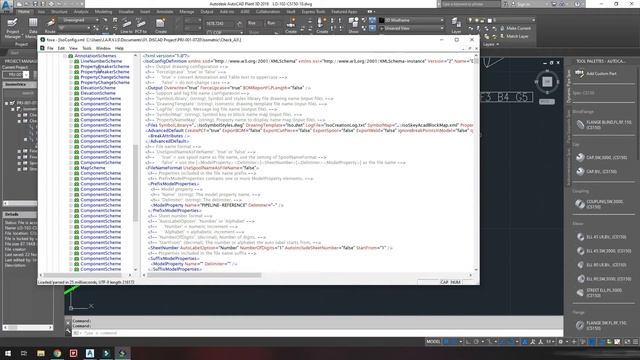The height and width of the screenshot is (360, 640).
Task: Select the STREET ELL PL 3000 part
Action: pyautogui.click(x=599, y=293)
